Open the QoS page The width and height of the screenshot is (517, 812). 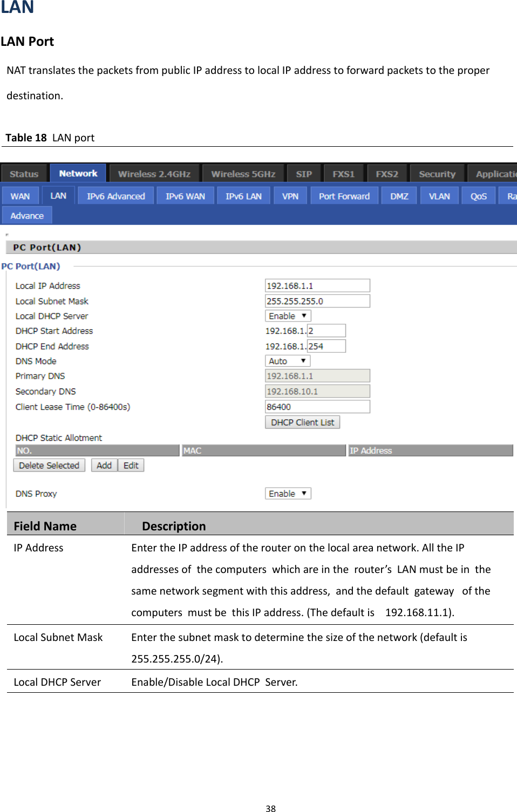tap(477, 195)
